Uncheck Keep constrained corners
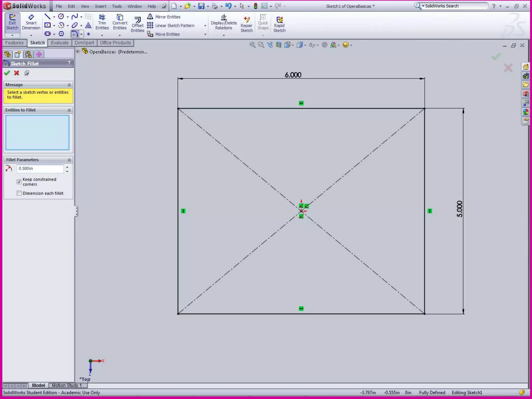The image size is (532, 399). pyautogui.click(x=19, y=182)
